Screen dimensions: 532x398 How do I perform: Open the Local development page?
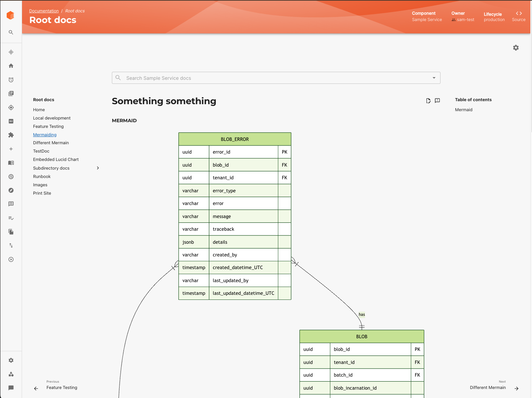tap(52, 118)
